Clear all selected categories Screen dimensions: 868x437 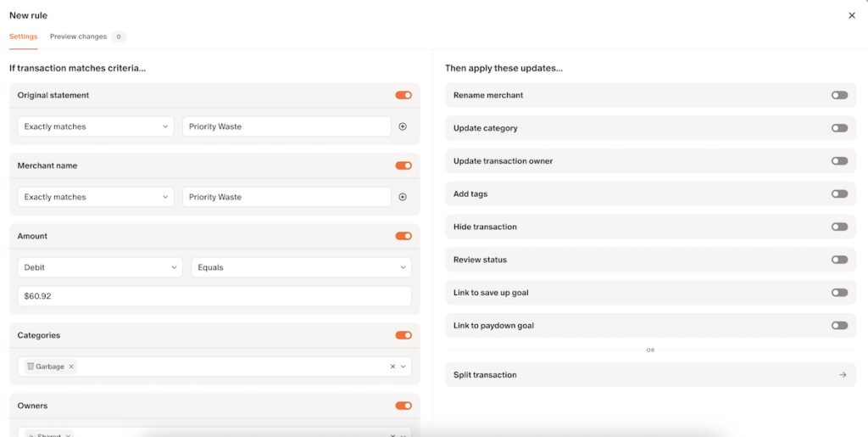[392, 367]
